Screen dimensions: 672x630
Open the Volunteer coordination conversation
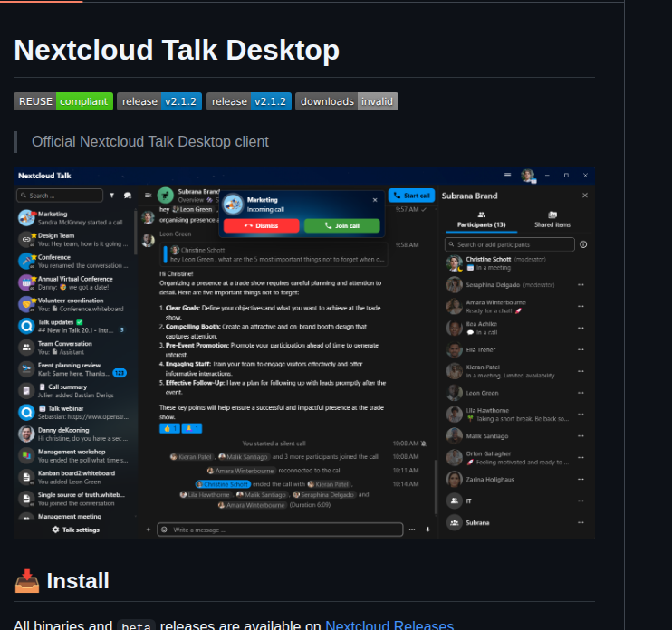[74, 304]
